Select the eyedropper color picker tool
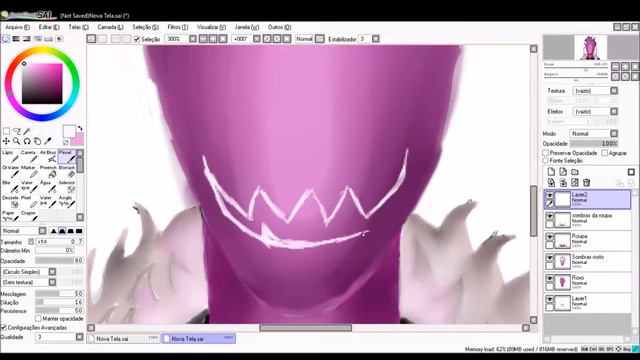Viewport: 640px width, 360px height. [x=48, y=141]
